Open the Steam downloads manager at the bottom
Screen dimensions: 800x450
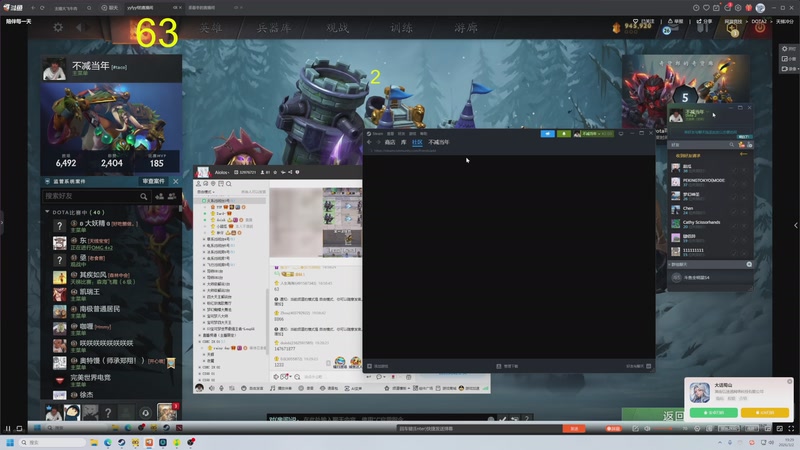(x=508, y=366)
